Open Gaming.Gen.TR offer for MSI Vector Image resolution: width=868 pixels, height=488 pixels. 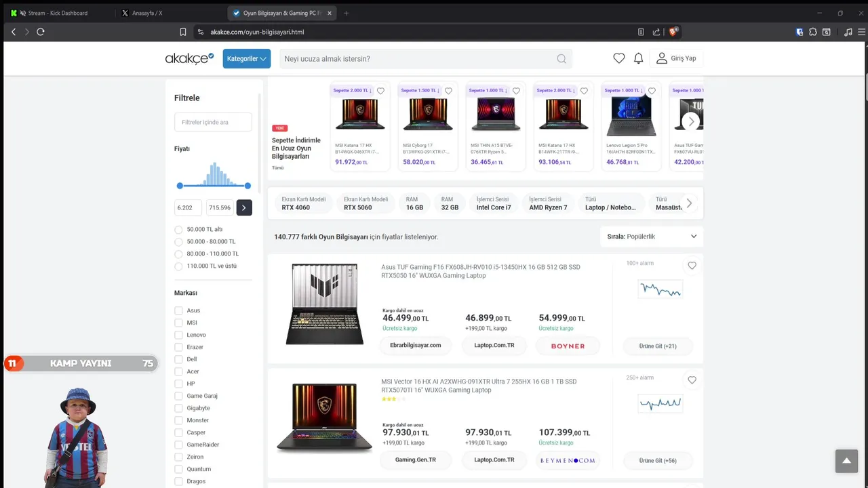click(x=416, y=460)
